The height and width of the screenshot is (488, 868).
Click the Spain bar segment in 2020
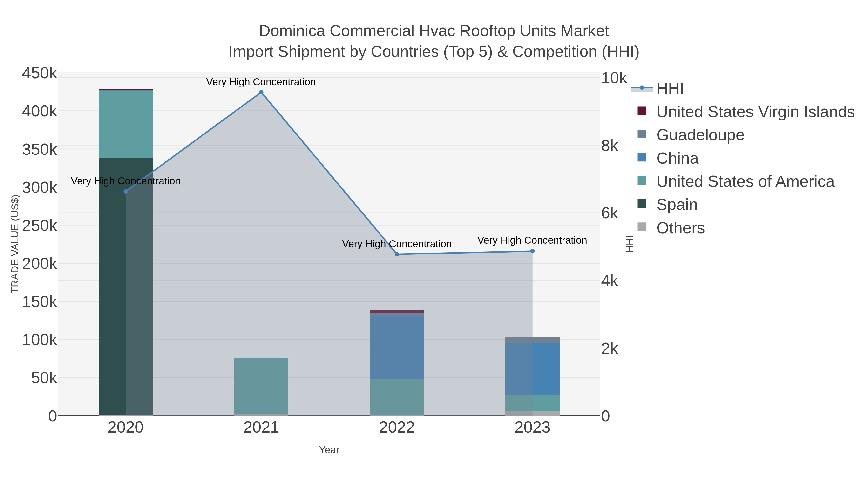[x=126, y=287]
